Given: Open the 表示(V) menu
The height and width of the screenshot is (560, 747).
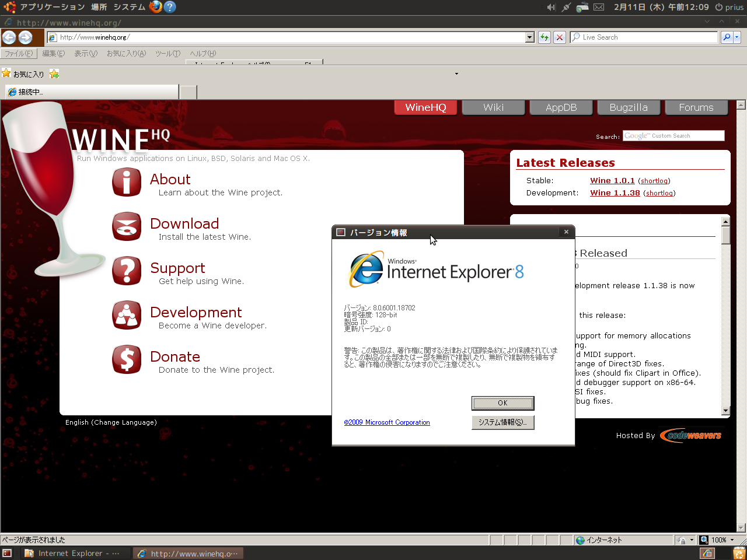Looking at the screenshot, I should pyautogui.click(x=86, y=54).
